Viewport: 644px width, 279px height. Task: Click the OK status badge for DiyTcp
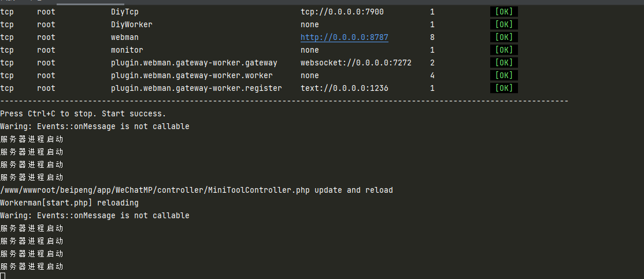[504, 12]
